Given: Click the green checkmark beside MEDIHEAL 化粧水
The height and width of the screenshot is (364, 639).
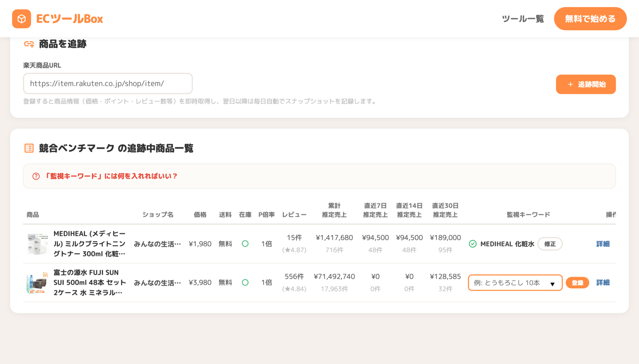Looking at the screenshot, I should [473, 244].
